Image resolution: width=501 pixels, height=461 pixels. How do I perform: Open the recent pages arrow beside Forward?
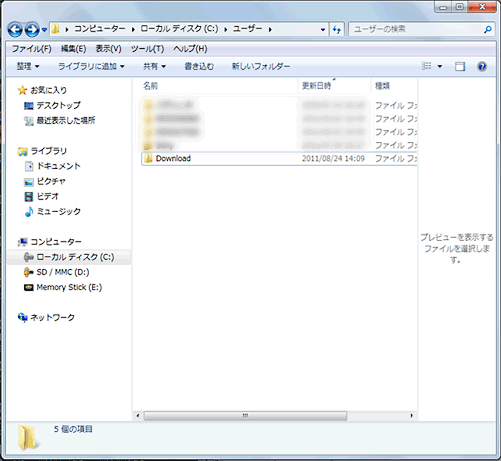click(44, 30)
